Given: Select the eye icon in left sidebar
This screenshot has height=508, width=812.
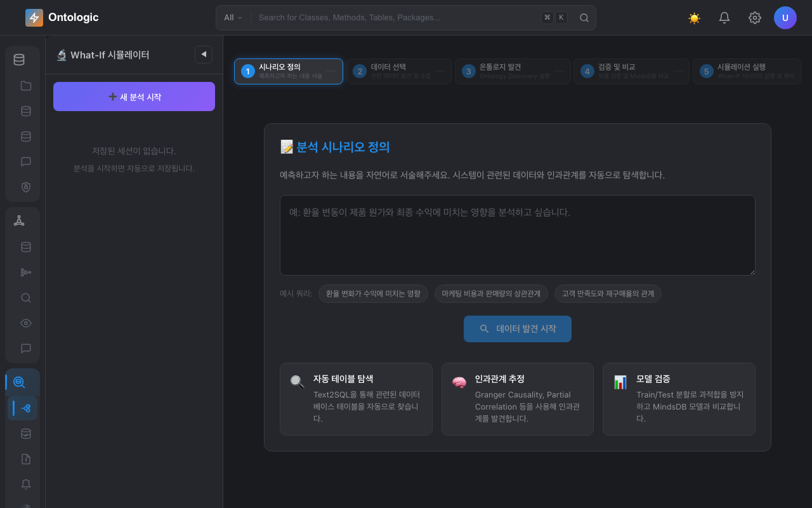Looking at the screenshot, I should point(26,323).
